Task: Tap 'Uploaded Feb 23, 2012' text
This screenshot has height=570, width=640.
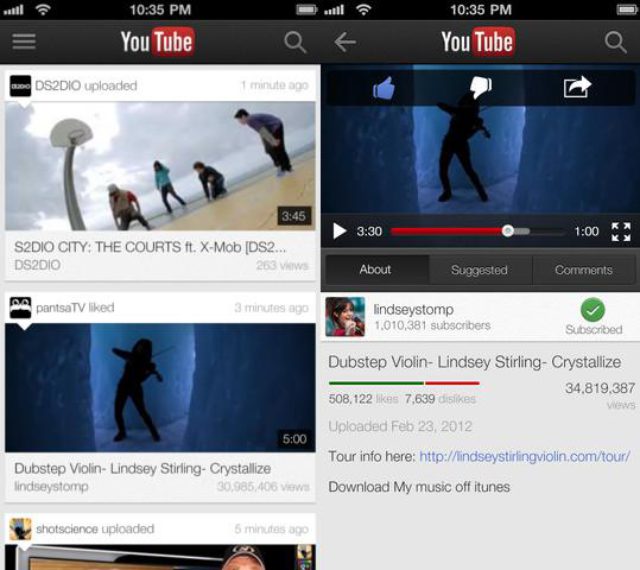Action: coord(400,427)
